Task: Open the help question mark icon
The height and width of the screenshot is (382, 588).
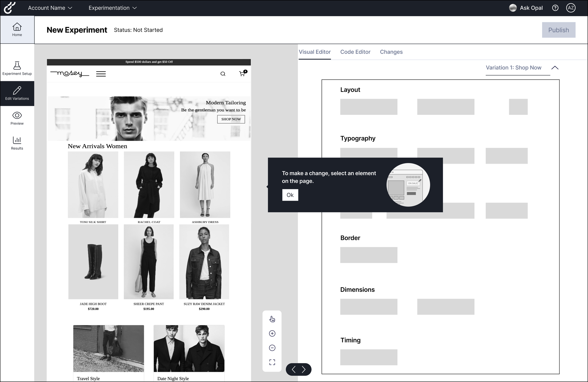Action: (555, 8)
